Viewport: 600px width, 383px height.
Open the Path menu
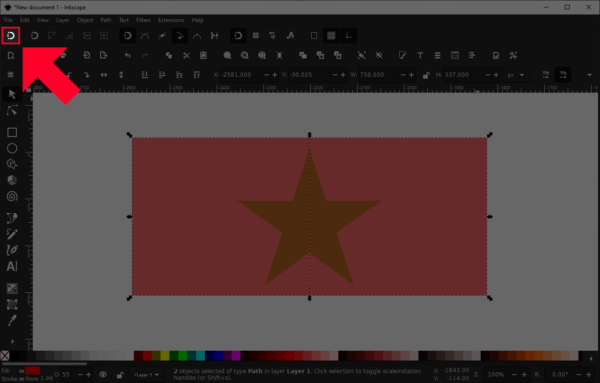106,20
